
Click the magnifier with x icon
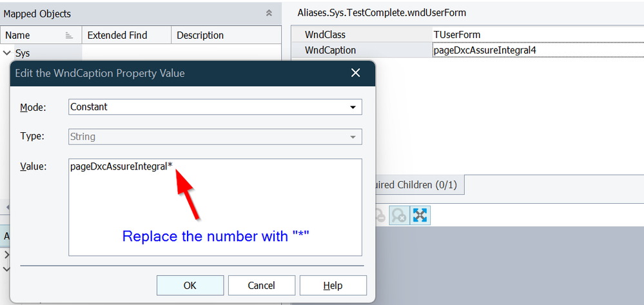tap(399, 215)
